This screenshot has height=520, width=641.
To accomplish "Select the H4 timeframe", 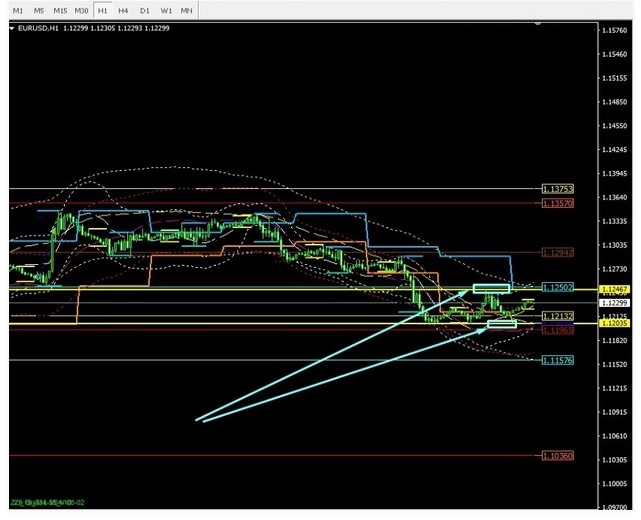I will pyautogui.click(x=123, y=10).
